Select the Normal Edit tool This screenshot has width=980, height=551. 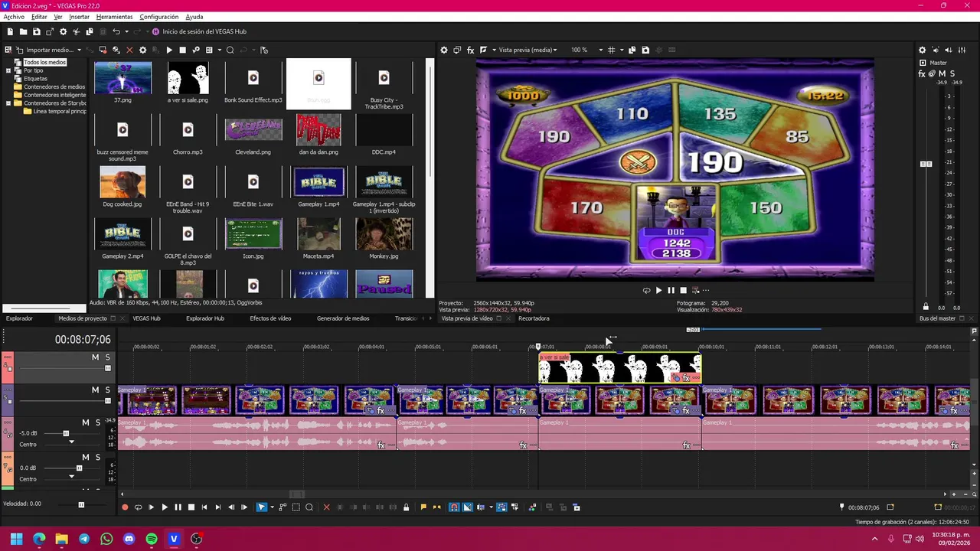[262, 507]
